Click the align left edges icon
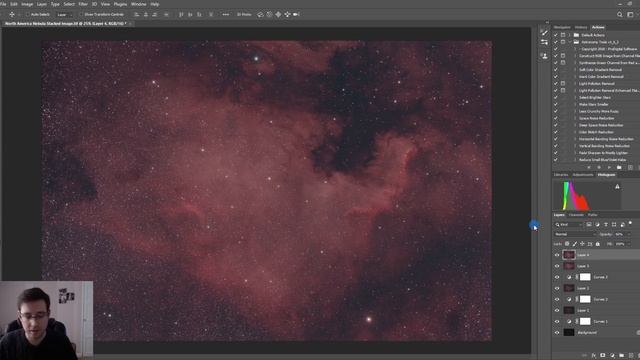640x360 pixels. tap(137, 14)
